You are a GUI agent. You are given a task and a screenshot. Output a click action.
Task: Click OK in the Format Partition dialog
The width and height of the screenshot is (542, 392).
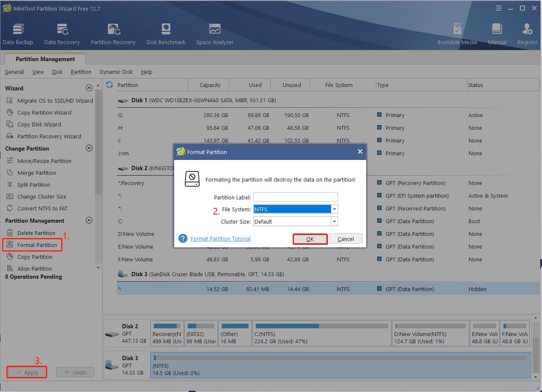click(x=310, y=239)
